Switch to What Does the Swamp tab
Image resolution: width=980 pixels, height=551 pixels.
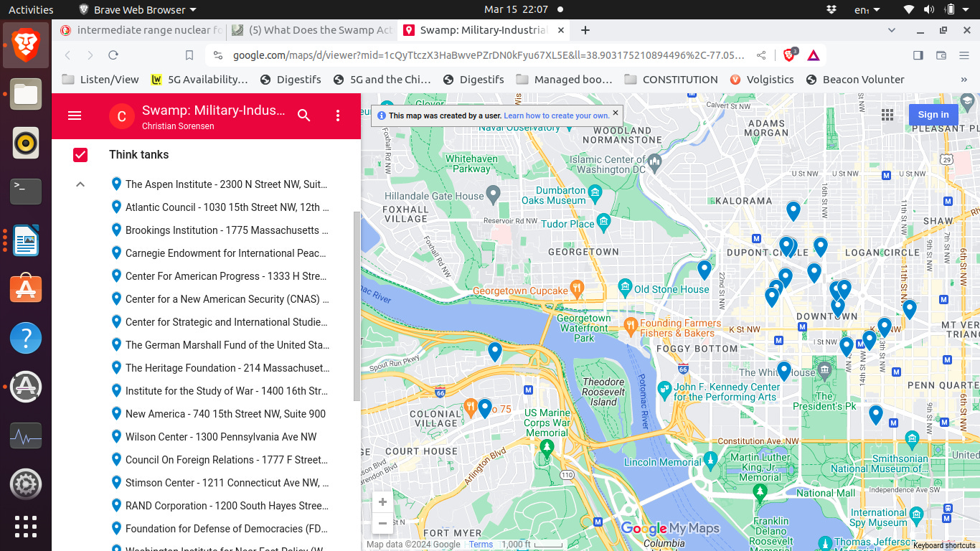pyautogui.click(x=313, y=30)
